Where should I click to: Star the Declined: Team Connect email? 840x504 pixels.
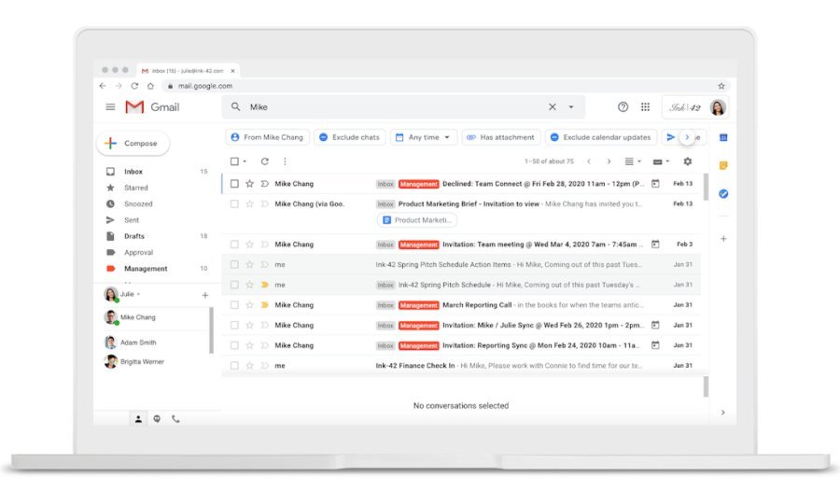[x=249, y=184]
